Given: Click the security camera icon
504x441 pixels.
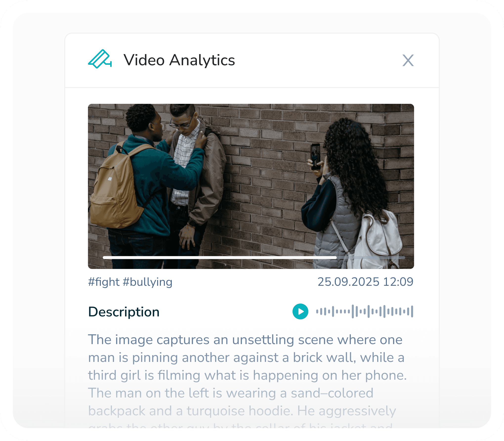Looking at the screenshot, I should [100, 59].
